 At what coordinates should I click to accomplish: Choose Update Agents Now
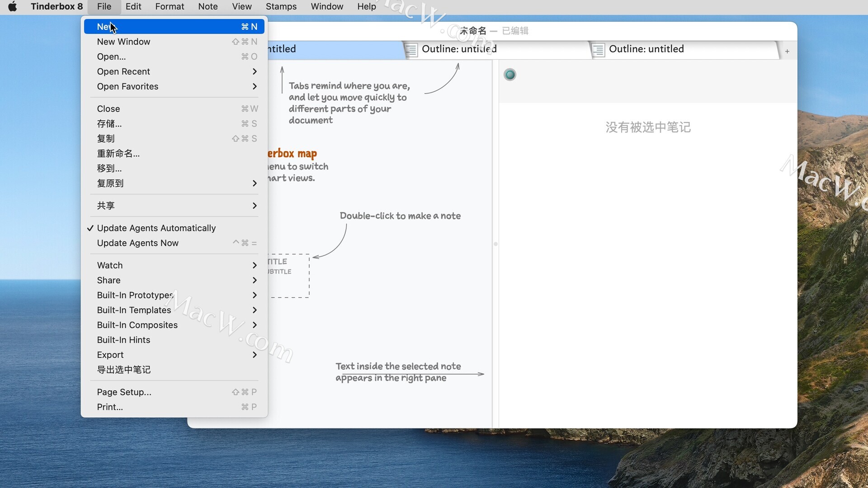[x=174, y=243]
